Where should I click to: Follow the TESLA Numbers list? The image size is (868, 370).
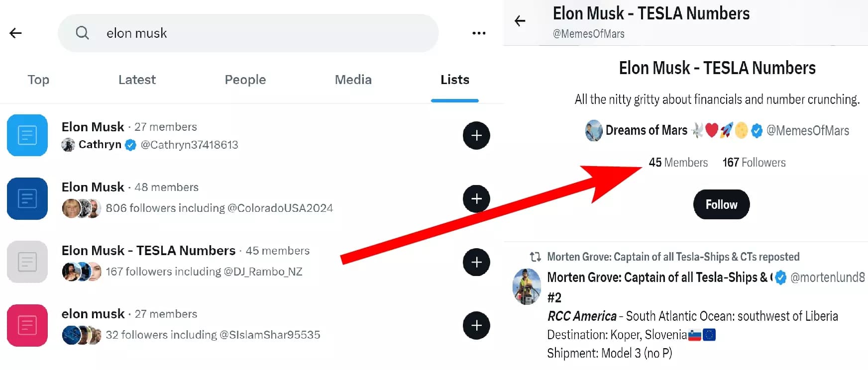[721, 204]
